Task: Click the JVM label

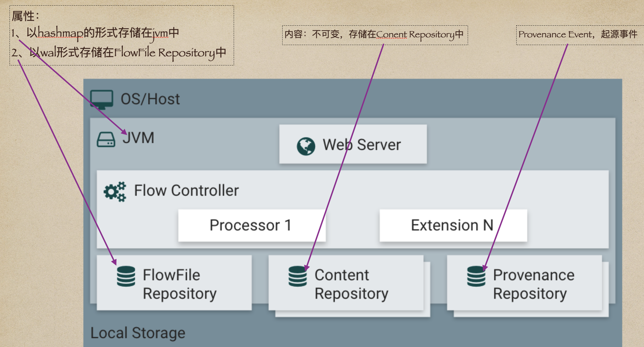Action: point(138,138)
